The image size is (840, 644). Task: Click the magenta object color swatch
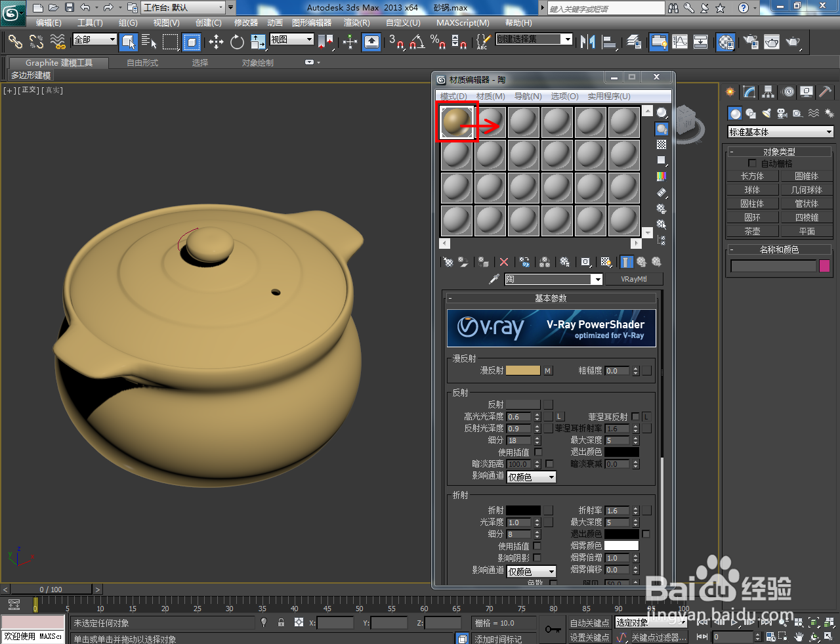click(825, 266)
